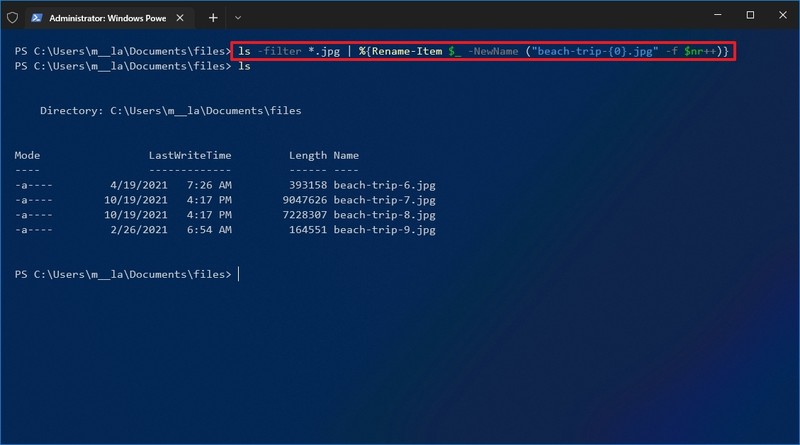Expand the new tab profile dropdown
The width and height of the screenshot is (800, 445).
pos(238,17)
